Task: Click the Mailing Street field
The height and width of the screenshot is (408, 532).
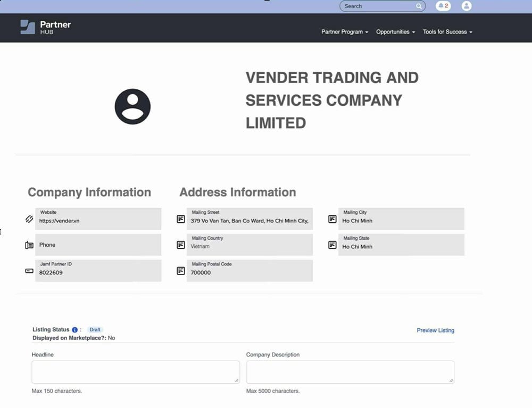Action: click(x=250, y=219)
